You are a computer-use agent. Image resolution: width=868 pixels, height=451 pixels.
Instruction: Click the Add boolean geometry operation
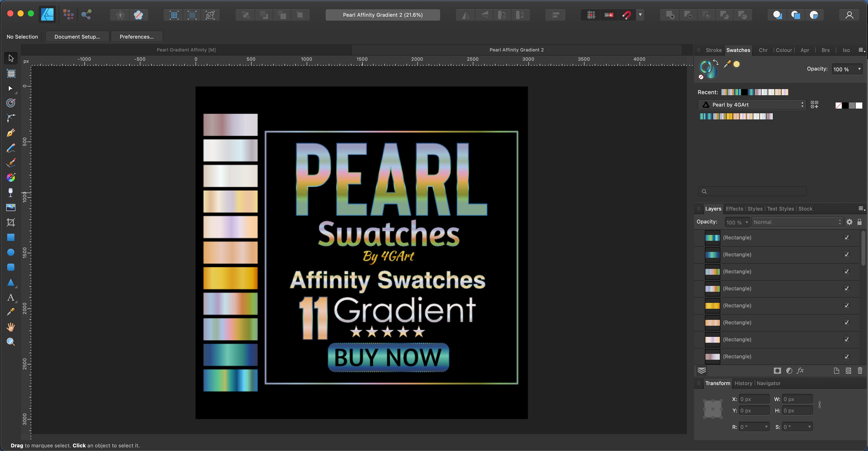coord(670,15)
